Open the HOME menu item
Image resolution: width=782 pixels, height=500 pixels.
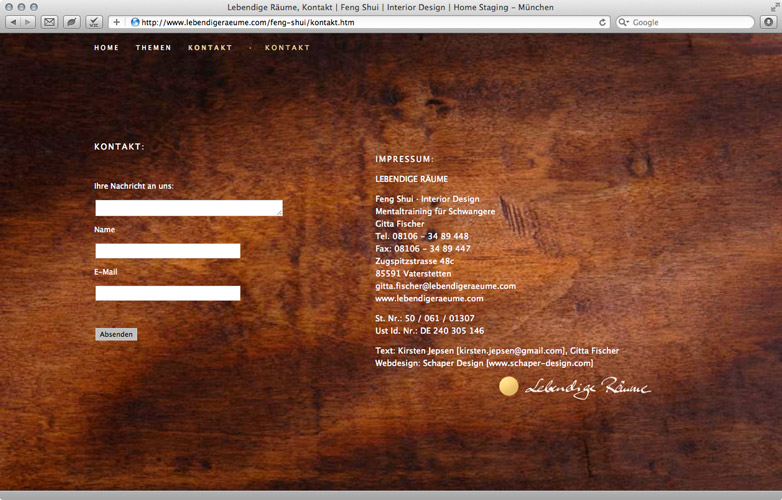tap(106, 47)
